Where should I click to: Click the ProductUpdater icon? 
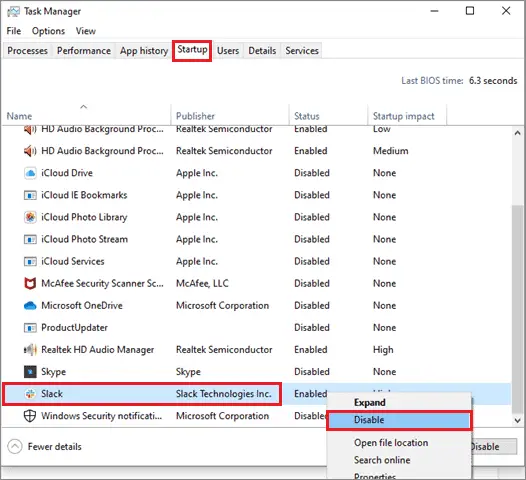[30, 328]
